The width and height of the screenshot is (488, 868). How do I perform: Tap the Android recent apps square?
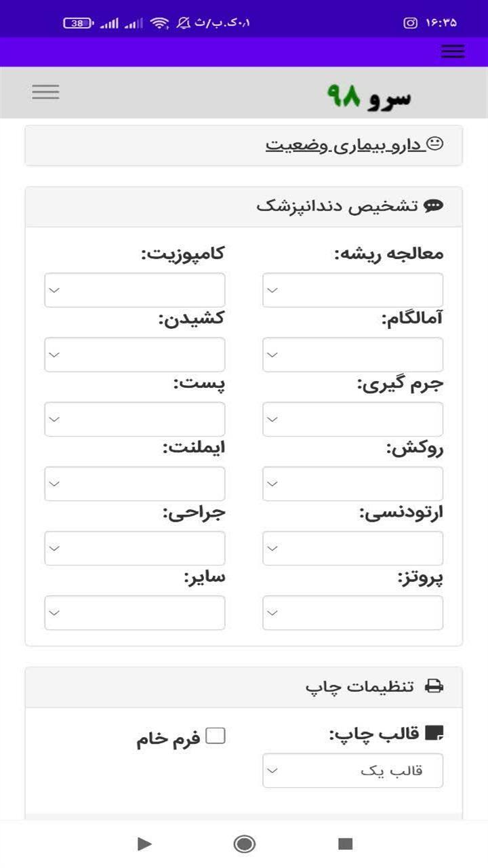[x=346, y=844]
